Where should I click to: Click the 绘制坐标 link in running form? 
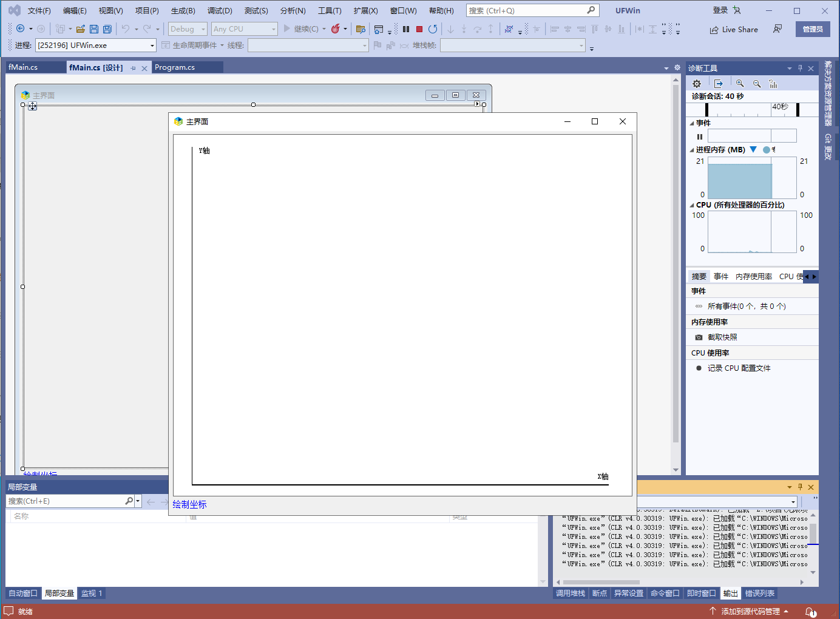pyautogui.click(x=189, y=504)
